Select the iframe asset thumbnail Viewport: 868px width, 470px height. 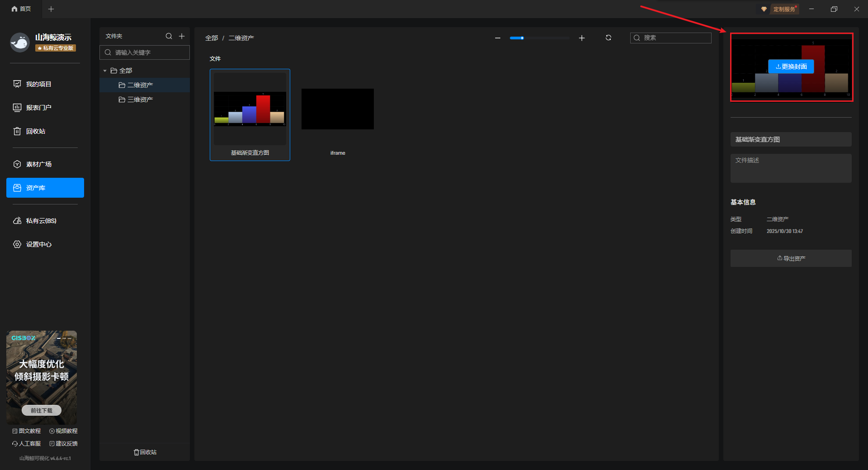[x=338, y=109]
